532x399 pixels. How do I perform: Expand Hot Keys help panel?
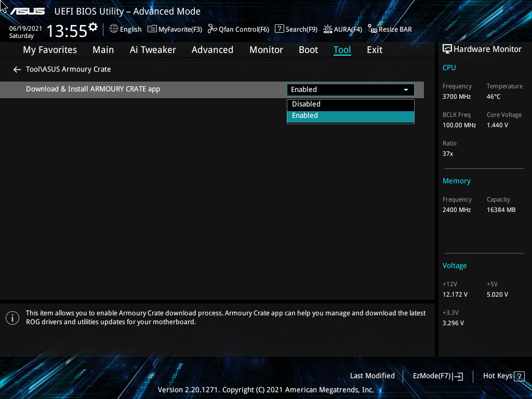pos(502,376)
